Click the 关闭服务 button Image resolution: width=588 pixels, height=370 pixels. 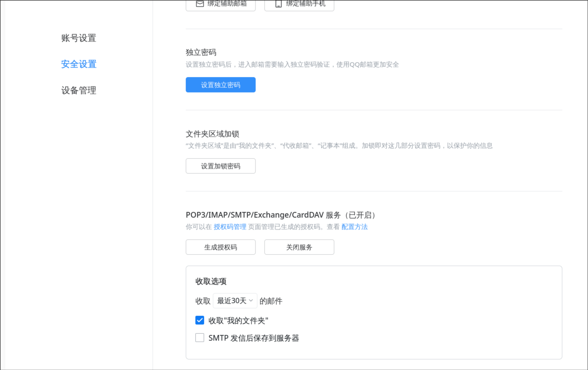click(299, 247)
